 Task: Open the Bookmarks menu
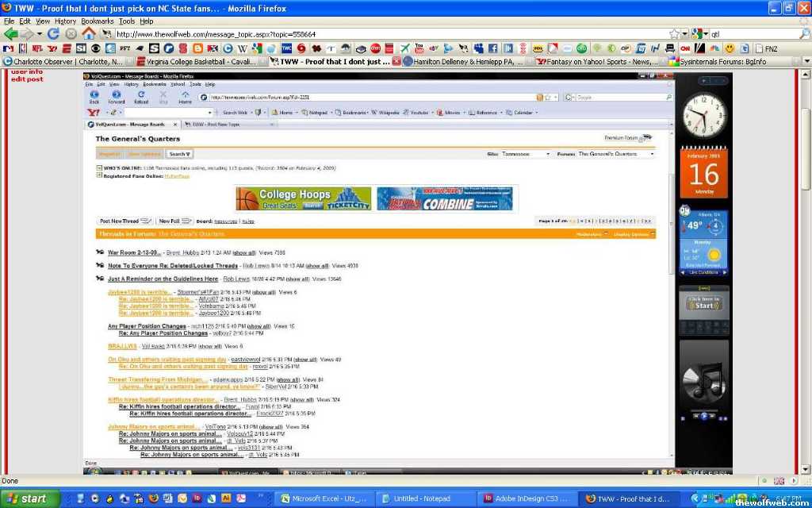click(x=97, y=21)
